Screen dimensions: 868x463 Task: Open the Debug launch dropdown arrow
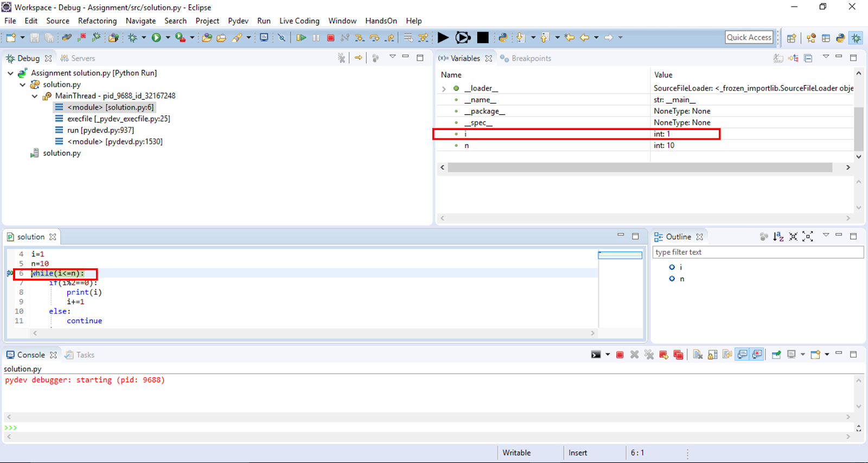[x=144, y=37]
